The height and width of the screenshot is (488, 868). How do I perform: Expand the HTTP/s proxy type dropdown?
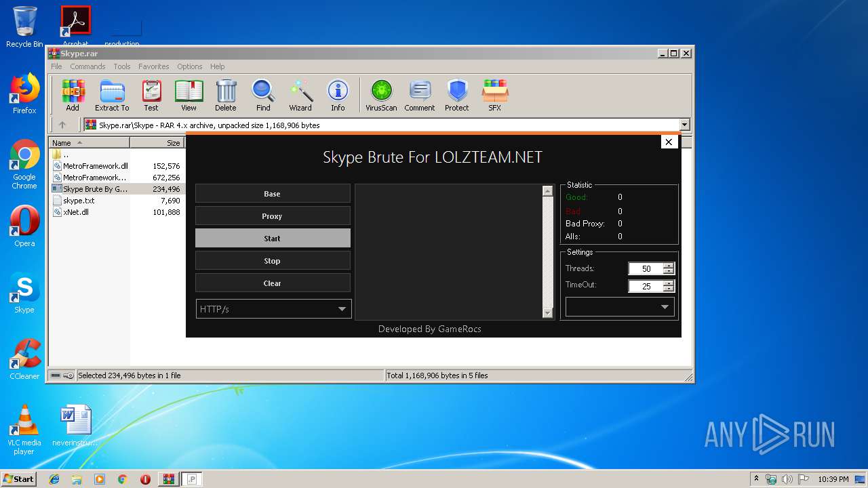click(x=342, y=309)
